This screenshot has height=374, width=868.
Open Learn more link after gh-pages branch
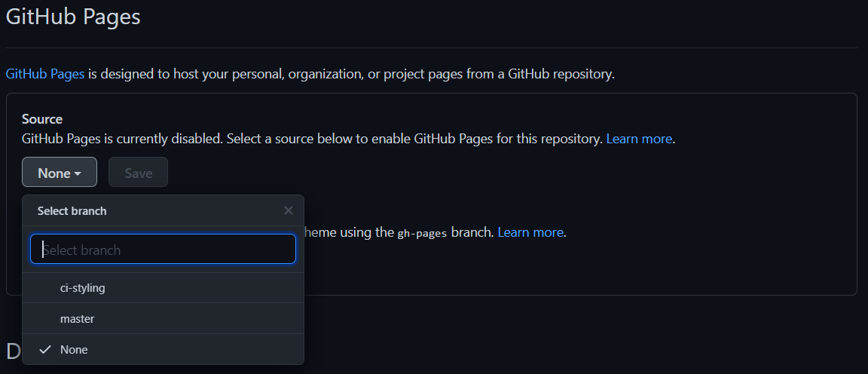pos(530,232)
